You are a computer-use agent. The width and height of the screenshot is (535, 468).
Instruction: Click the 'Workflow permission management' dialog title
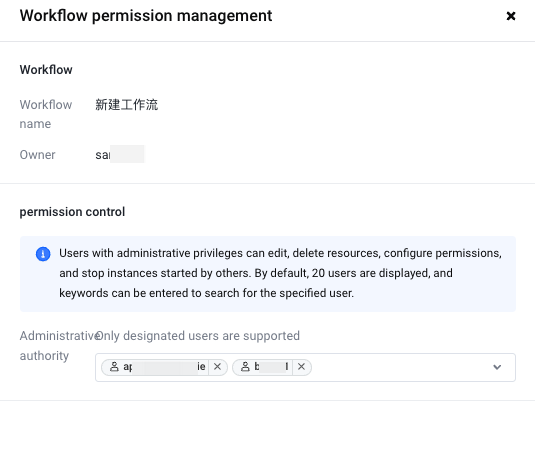pos(146,16)
